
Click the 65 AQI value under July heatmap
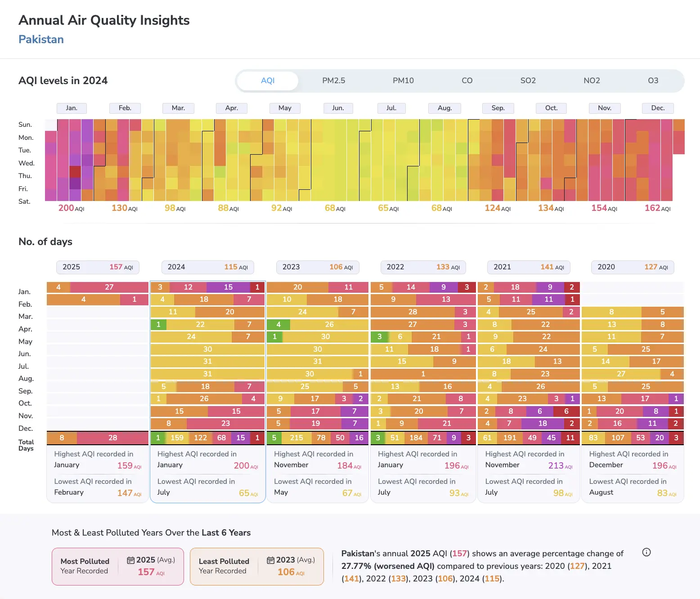(x=388, y=208)
